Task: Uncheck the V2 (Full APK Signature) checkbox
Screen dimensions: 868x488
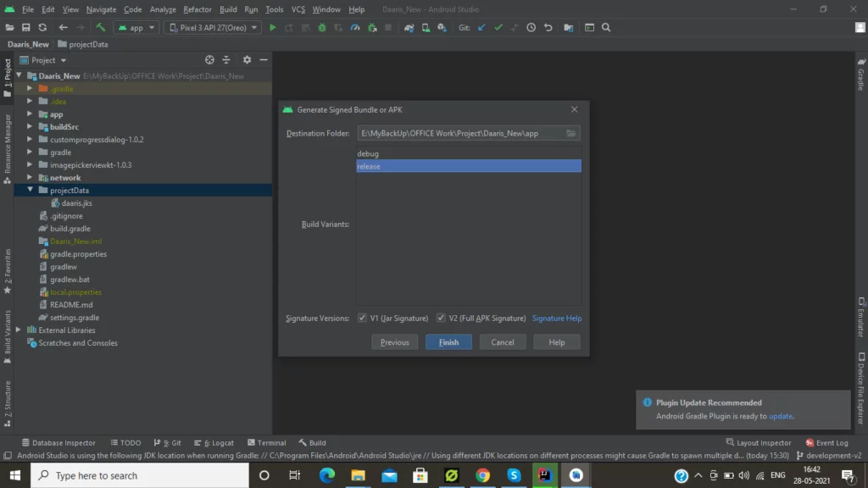Action: [442, 318]
